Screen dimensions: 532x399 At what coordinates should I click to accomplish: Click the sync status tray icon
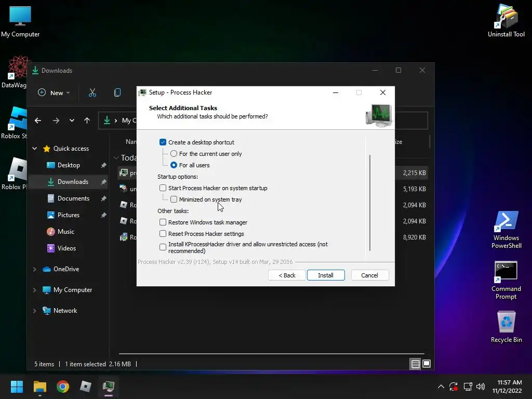[x=454, y=387]
